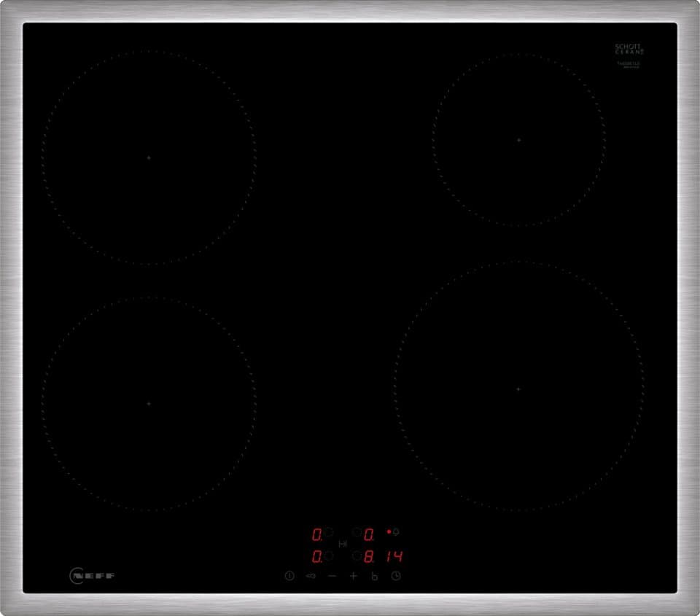Tap the rear left zone 0 display
Viewport: 700px width, 616px height.
317,534
